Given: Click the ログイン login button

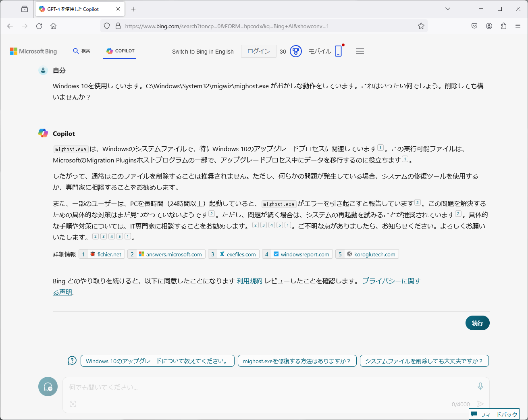Looking at the screenshot, I should pos(259,51).
